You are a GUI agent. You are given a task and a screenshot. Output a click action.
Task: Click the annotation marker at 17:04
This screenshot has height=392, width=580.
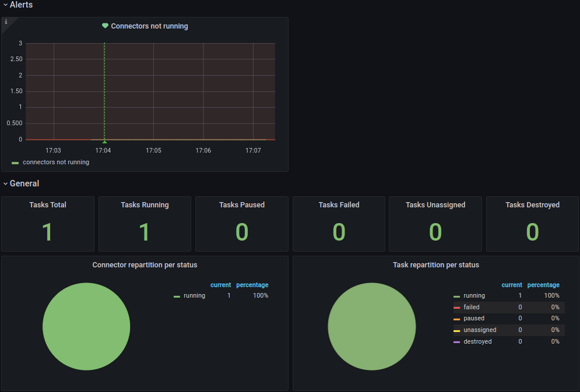coord(104,140)
